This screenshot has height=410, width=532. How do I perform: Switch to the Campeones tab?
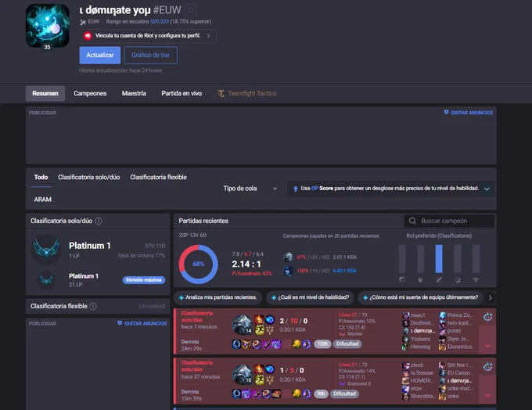click(90, 93)
